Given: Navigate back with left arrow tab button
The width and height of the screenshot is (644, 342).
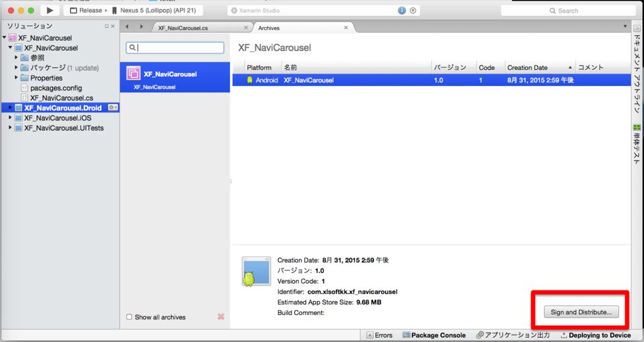Looking at the screenshot, I should tap(127, 27).
